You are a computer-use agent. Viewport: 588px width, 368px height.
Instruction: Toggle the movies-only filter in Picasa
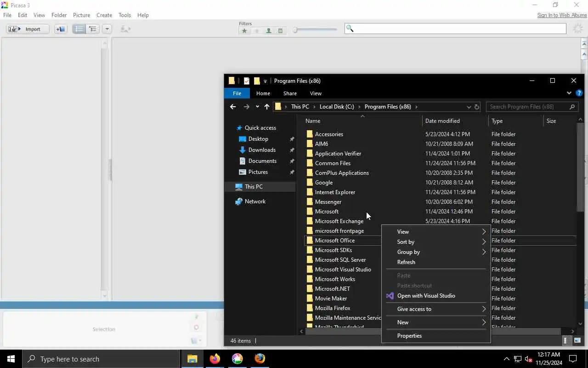(280, 31)
